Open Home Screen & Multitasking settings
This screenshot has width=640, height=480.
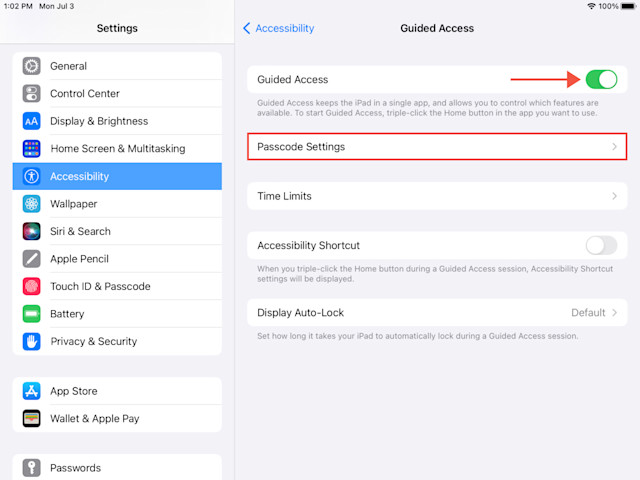(117, 149)
